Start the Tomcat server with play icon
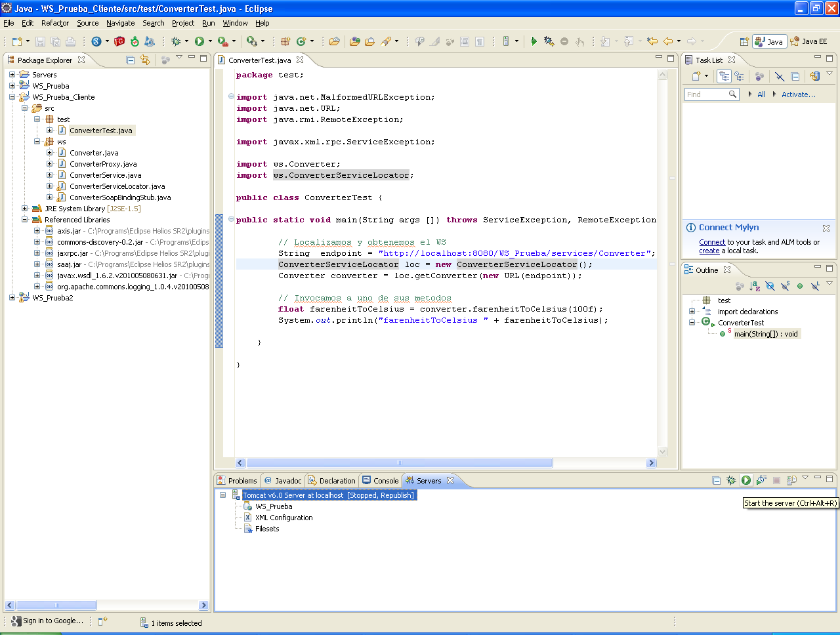 [746, 480]
